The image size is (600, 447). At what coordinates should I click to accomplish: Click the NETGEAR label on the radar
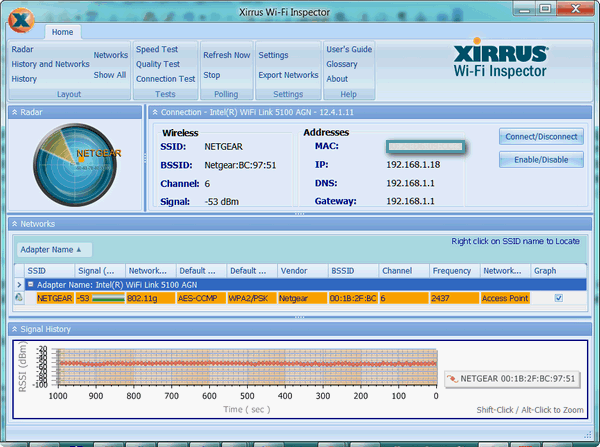99,153
